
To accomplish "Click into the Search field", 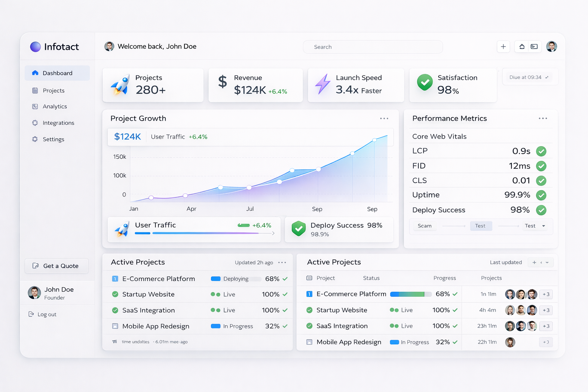I will (372, 47).
